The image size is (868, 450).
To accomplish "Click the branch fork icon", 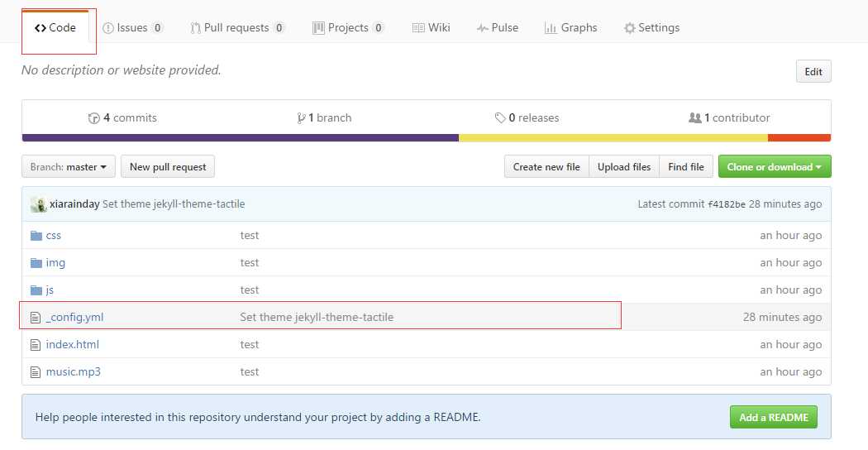I will pyautogui.click(x=301, y=118).
